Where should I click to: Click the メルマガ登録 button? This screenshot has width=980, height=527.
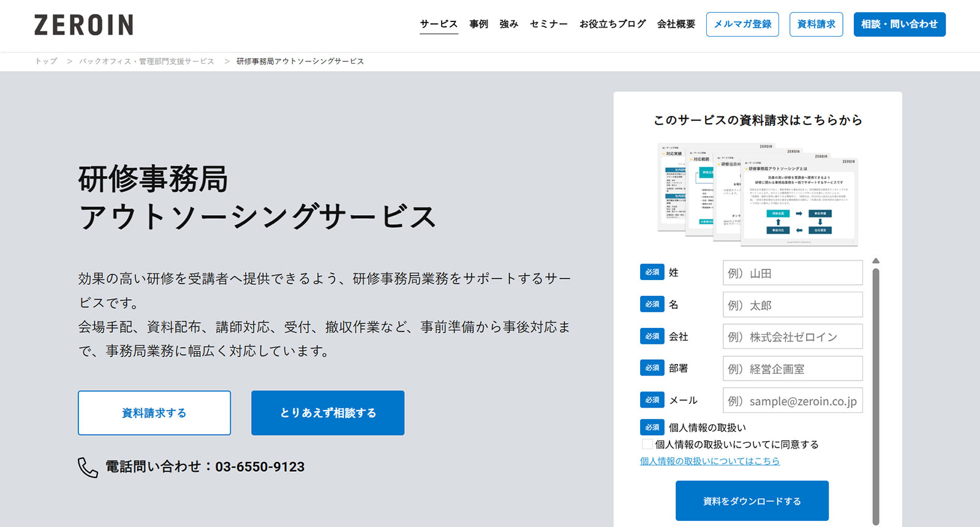742,25
